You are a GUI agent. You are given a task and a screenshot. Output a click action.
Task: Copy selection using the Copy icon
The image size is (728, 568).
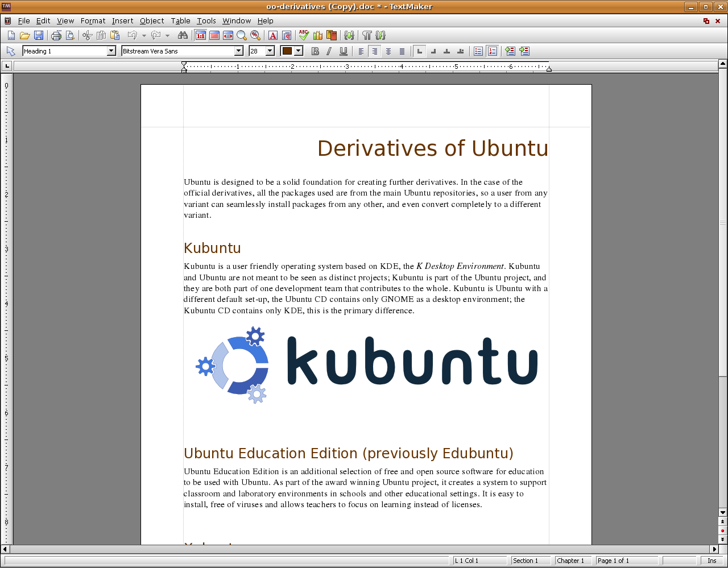[x=101, y=35]
